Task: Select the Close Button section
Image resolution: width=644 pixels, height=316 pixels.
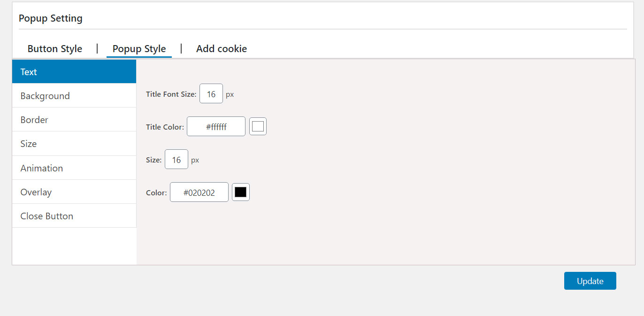Action: (x=74, y=216)
